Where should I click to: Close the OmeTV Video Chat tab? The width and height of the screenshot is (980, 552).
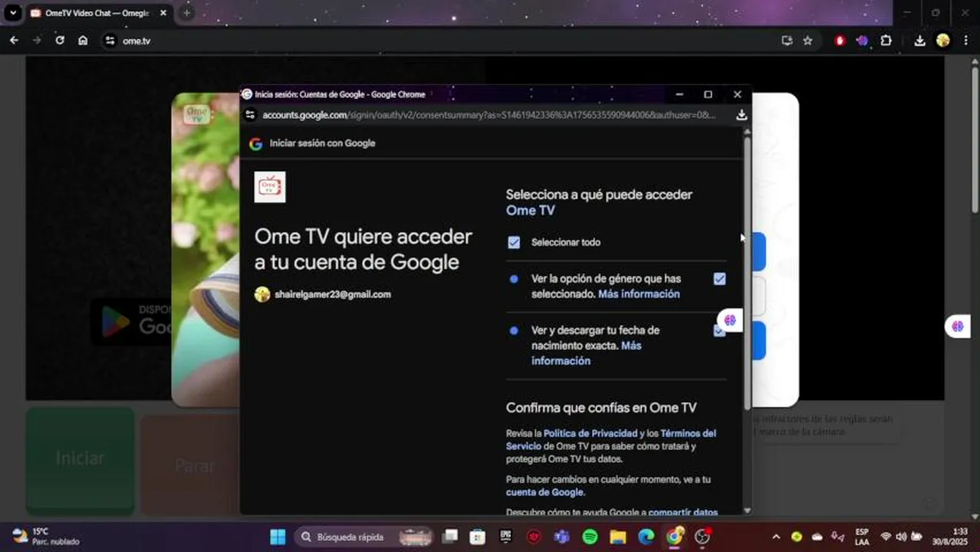(x=163, y=13)
